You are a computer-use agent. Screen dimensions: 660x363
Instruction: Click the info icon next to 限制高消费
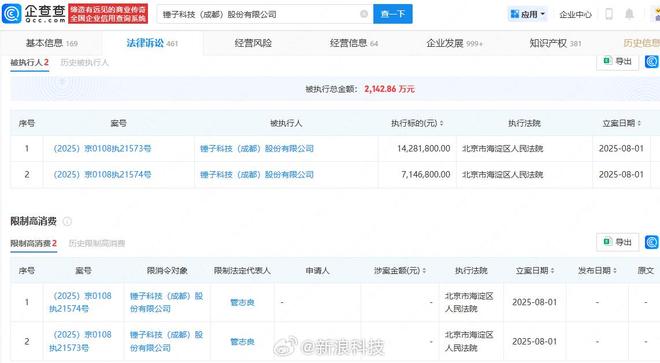tap(67, 221)
